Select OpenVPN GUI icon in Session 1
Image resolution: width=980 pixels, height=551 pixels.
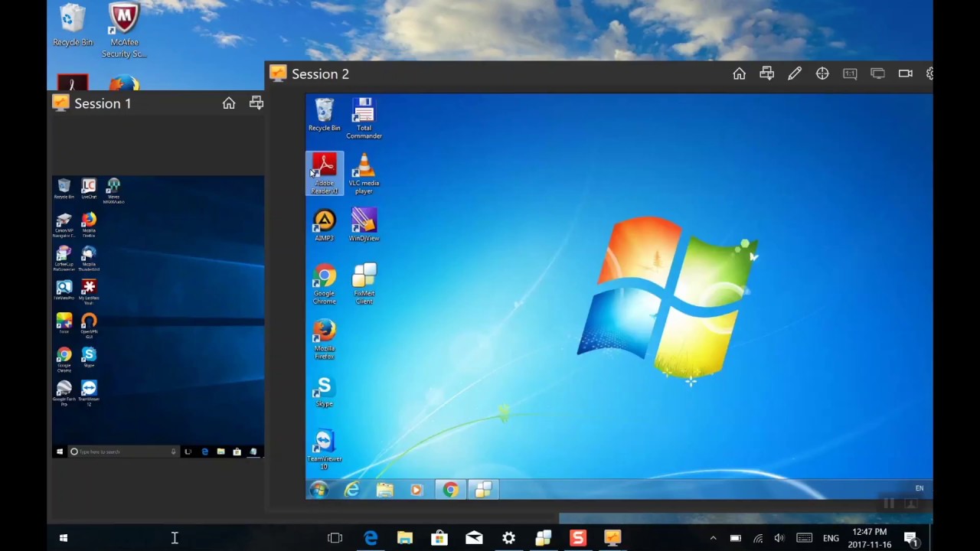pos(89,326)
